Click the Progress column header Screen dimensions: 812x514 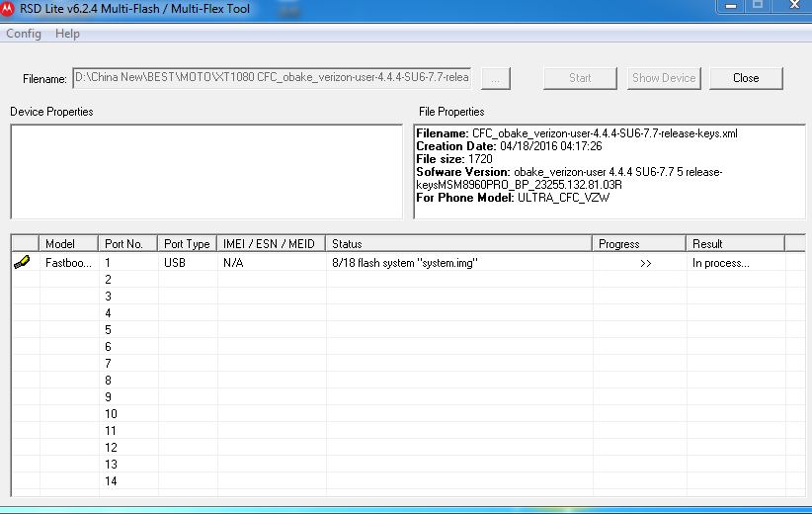click(639, 243)
